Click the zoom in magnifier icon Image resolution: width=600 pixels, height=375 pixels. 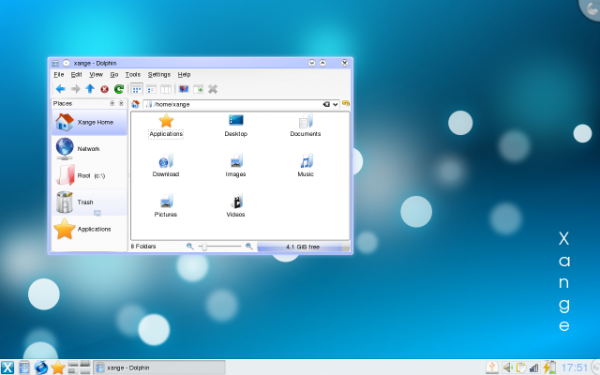click(249, 246)
